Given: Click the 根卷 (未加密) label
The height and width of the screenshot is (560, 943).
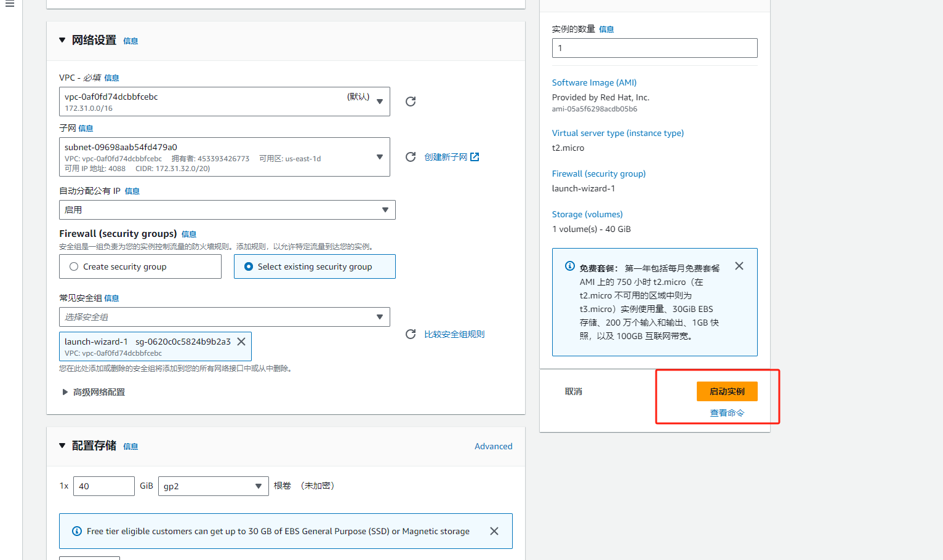Looking at the screenshot, I should [304, 486].
